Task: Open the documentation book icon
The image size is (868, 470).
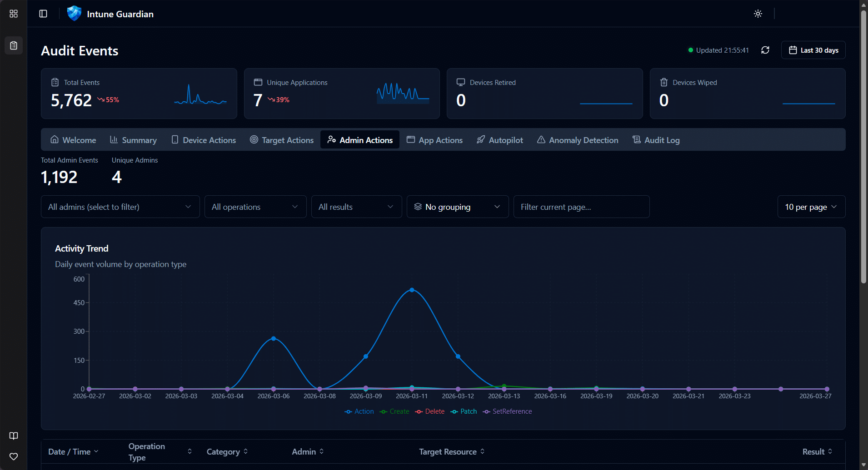Action: click(x=14, y=436)
